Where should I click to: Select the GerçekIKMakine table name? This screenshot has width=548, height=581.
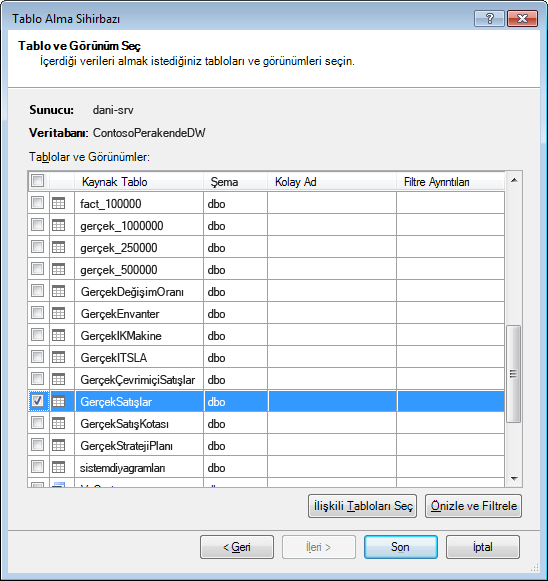coord(121,336)
